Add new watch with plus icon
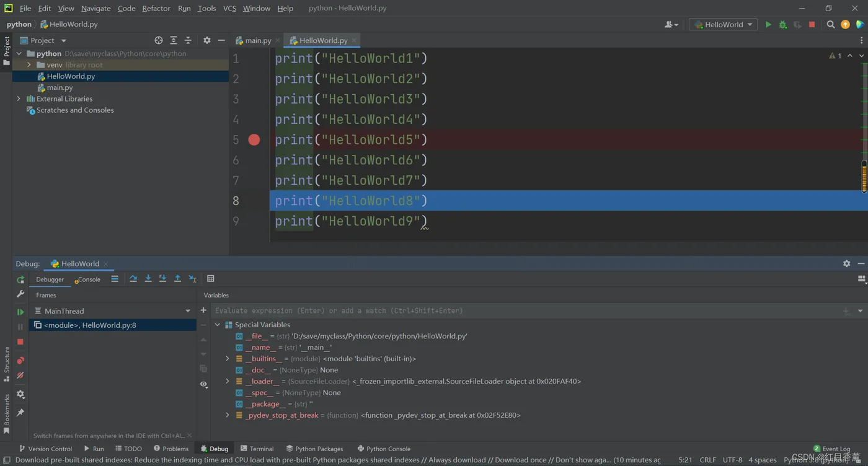The image size is (868, 466). click(x=203, y=310)
